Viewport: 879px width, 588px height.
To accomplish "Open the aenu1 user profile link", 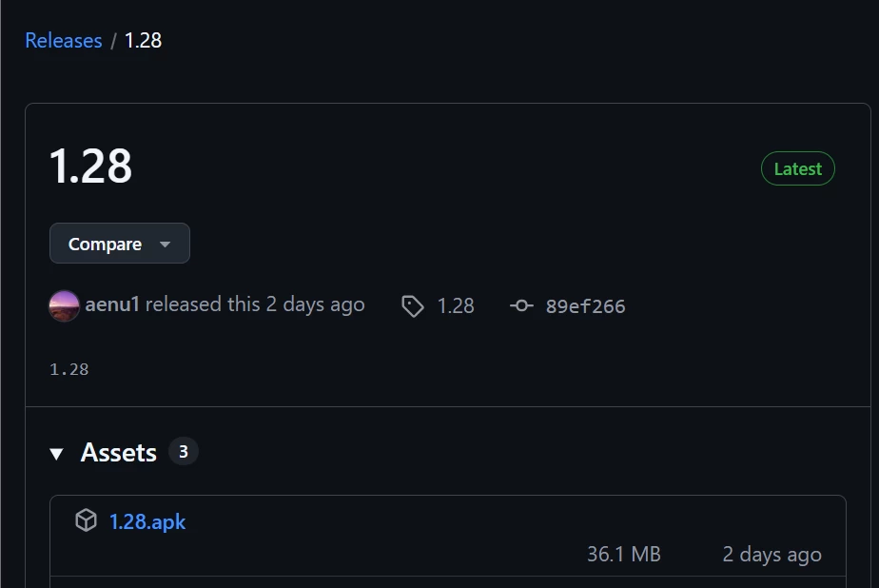I will 112,304.
